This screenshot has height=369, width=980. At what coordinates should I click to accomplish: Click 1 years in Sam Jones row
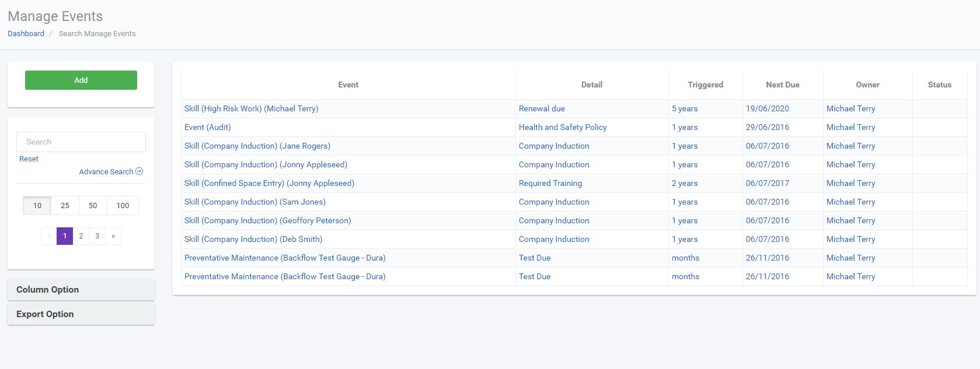point(685,202)
